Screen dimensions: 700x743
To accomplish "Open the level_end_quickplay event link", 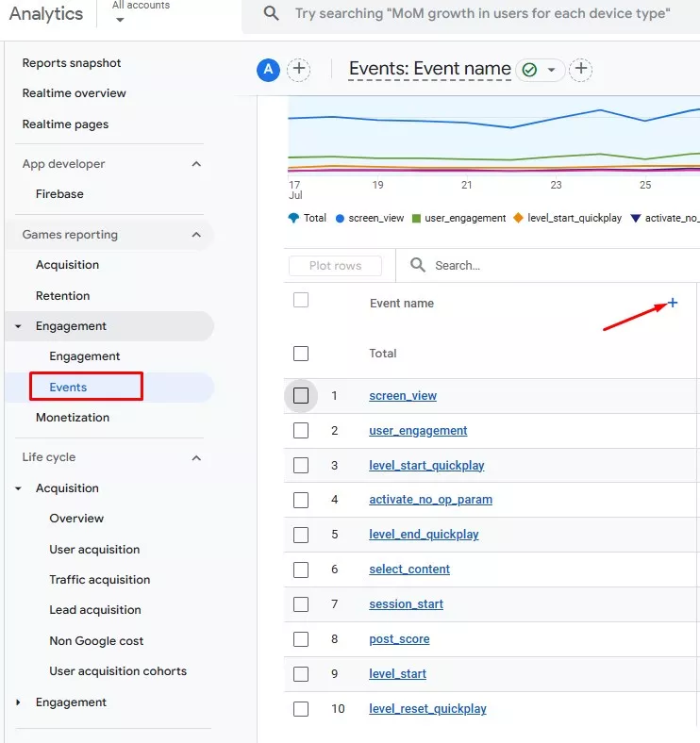I will click(424, 535).
